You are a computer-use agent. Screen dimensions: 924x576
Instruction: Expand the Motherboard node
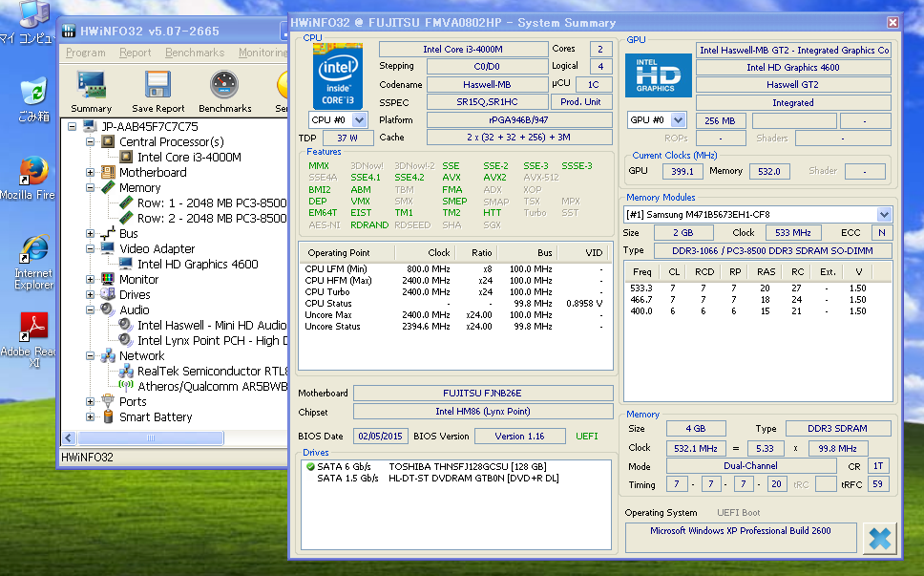tap(90, 172)
